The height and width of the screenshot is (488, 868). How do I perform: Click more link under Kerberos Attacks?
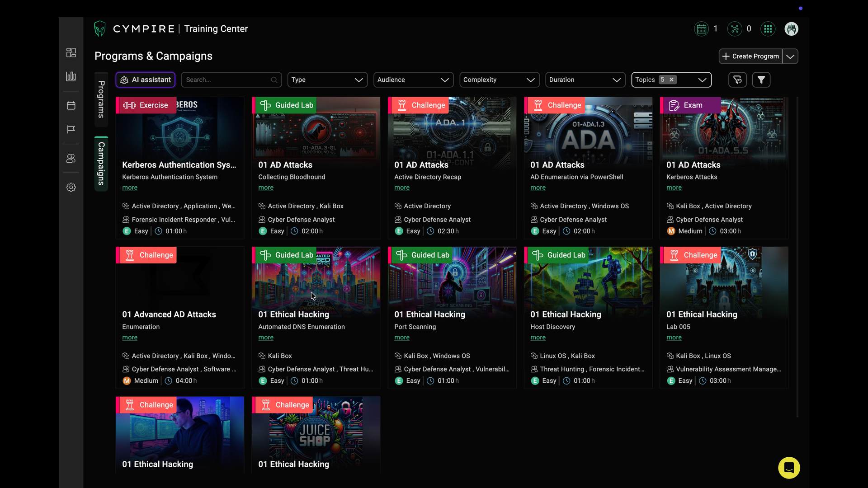tap(674, 188)
